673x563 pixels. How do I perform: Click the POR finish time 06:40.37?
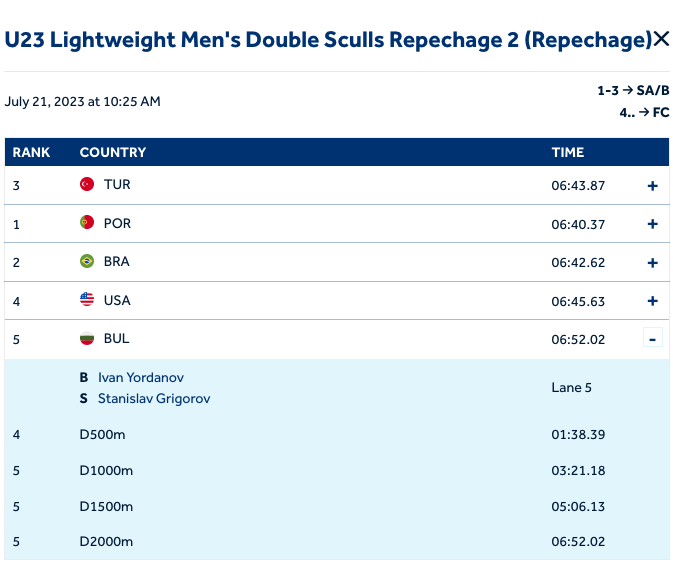click(x=579, y=224)
